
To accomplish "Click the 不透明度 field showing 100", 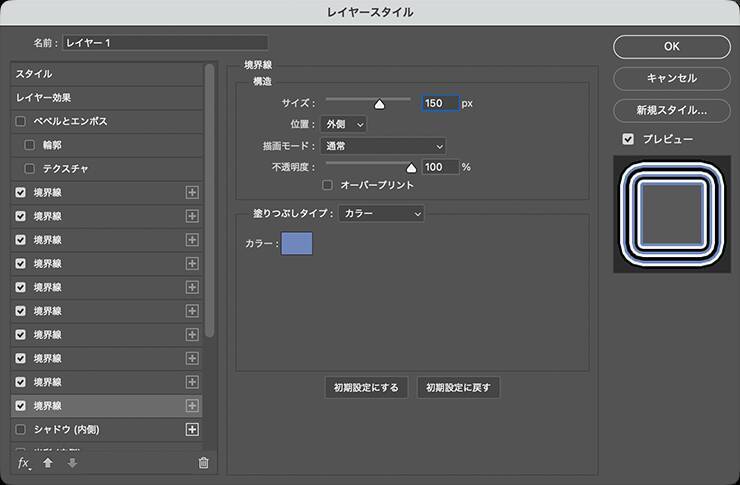I will click(x=440, y=167).
